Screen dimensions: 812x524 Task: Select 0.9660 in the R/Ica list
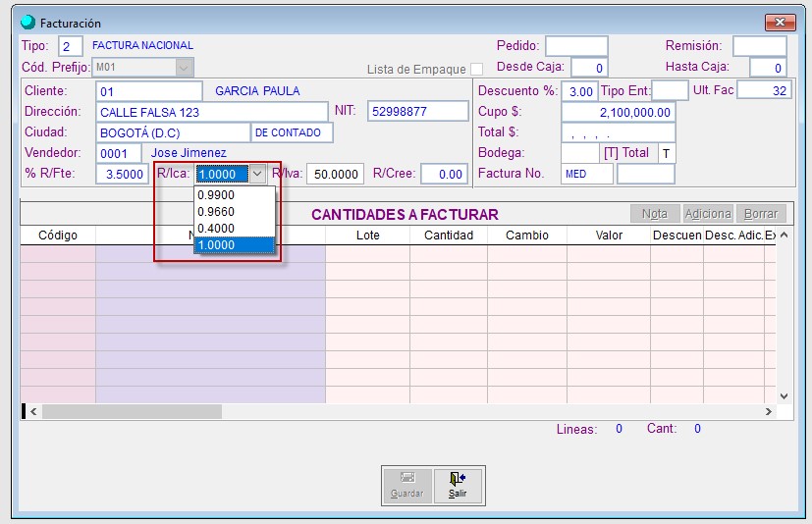pos(234,212)
